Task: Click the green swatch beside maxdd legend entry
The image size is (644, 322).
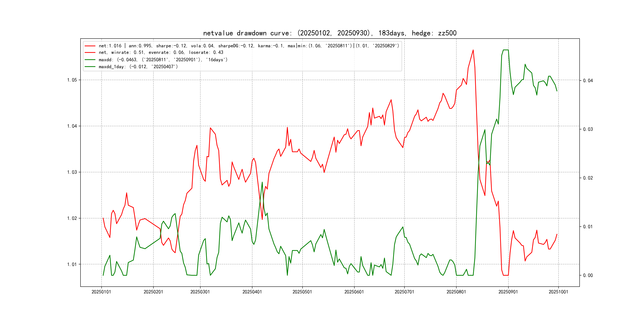Action: (x=90, y=60)
